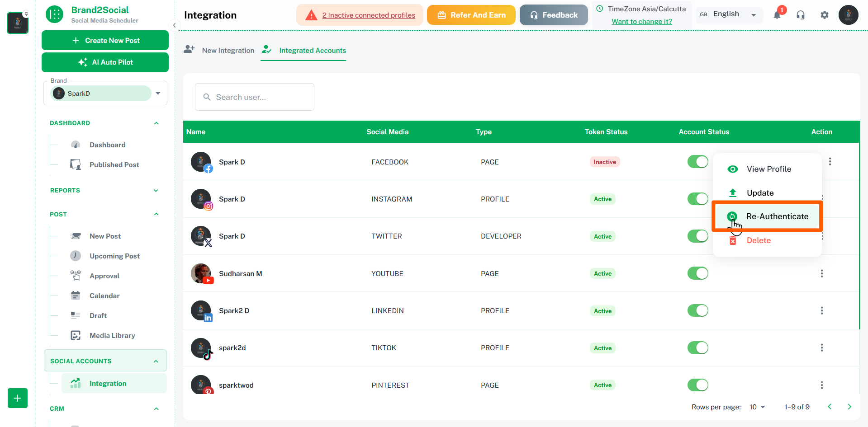Click AI Auto Pilot button

[105, 62]
